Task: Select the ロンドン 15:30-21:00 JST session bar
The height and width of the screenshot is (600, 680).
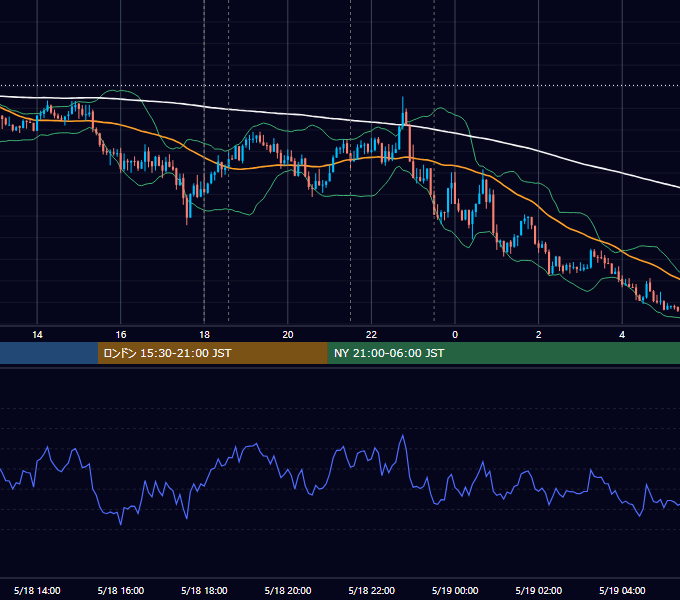Action: pyautogui.click(x=212, y=353)
